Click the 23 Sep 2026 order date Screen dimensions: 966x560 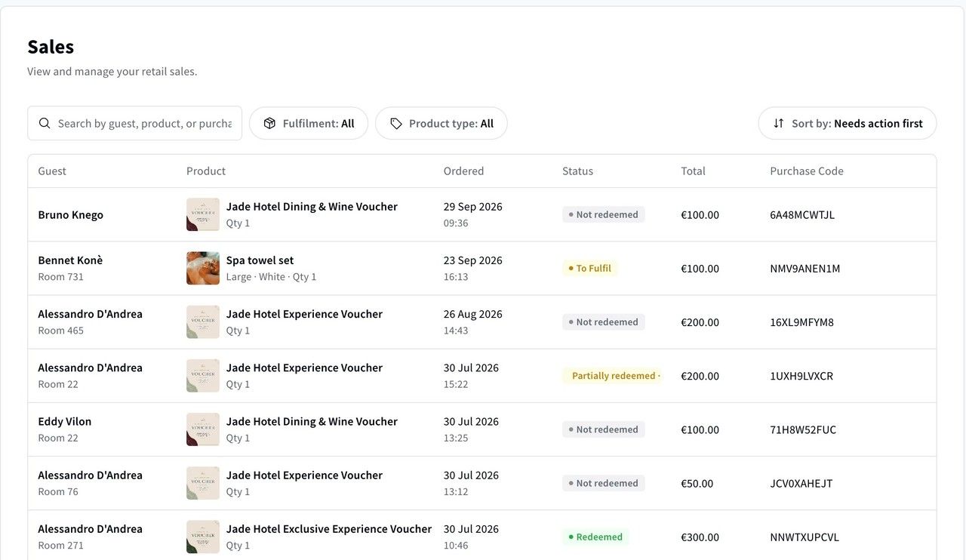pyautogui.click(x=473, y=260)
